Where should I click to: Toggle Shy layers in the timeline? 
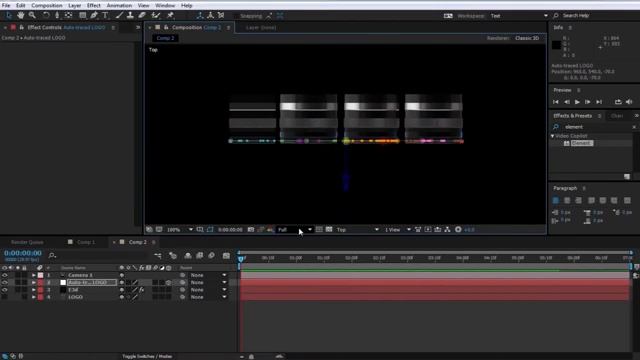point(188,256)
